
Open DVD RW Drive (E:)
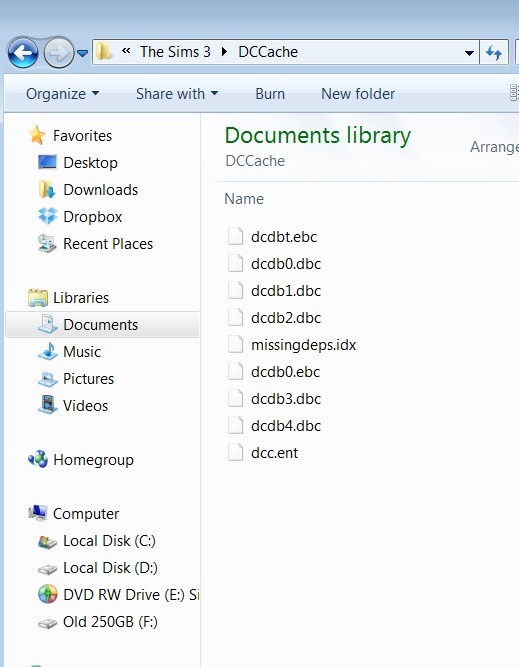tap(118, 595)
